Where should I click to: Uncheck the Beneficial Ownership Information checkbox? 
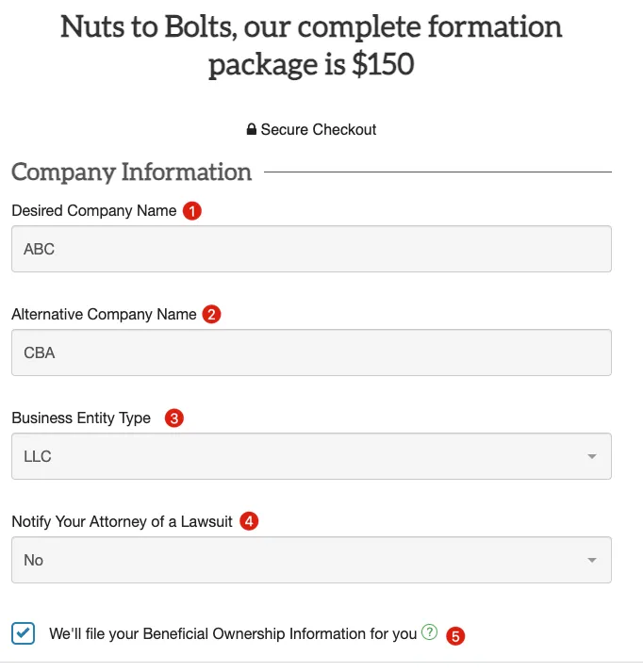pyautogui.click(x=25, y=633)
